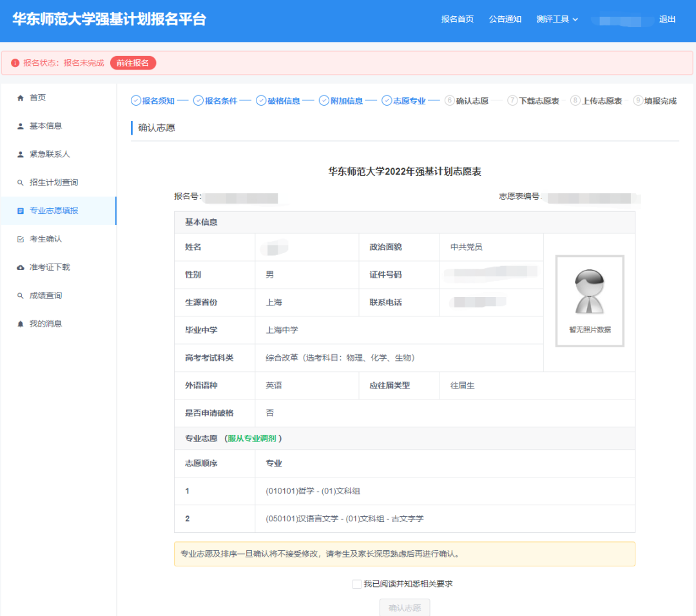Viewport: 696px width, 616px height.
Task: Click the cloud download icon beside 准考证下载
Action: [20, 267]
